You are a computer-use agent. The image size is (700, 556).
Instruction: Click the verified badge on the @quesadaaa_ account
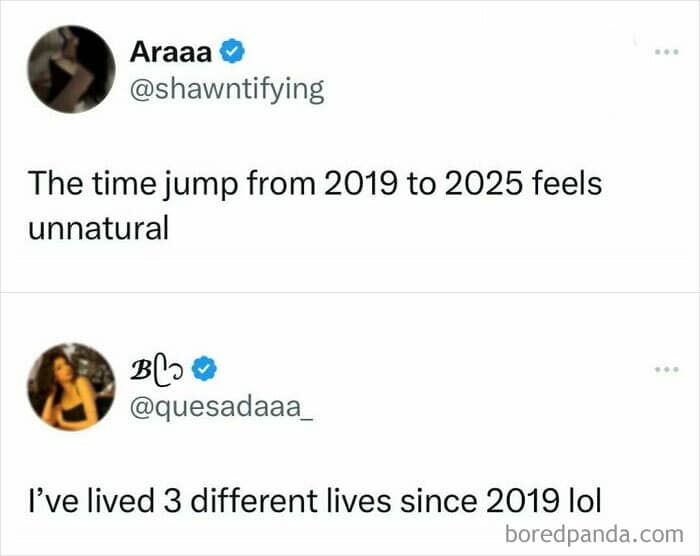click(x=204, y=368)
